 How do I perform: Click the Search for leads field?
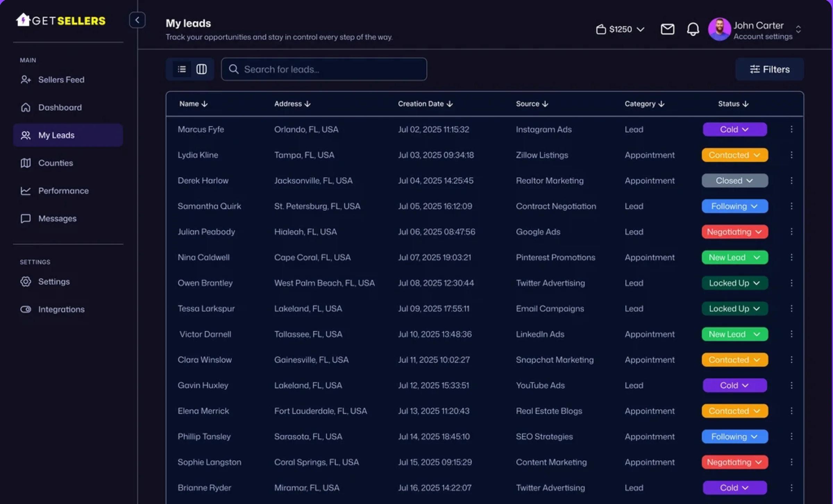(x=324, y=69)
